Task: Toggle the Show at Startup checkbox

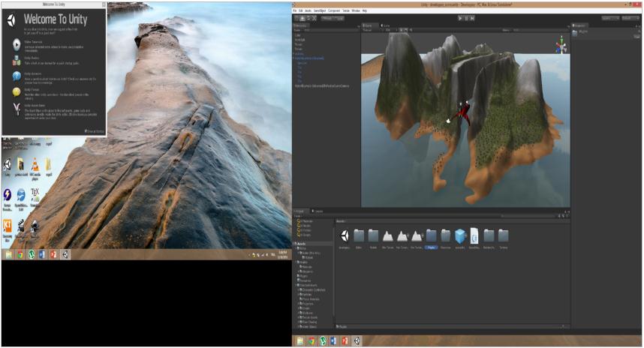Action: [x=86, y=131]
